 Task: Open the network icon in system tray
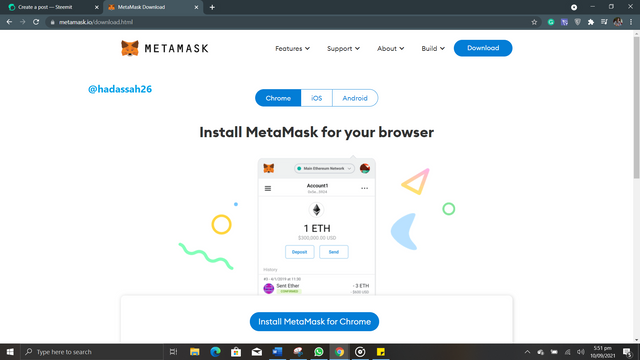567,352
